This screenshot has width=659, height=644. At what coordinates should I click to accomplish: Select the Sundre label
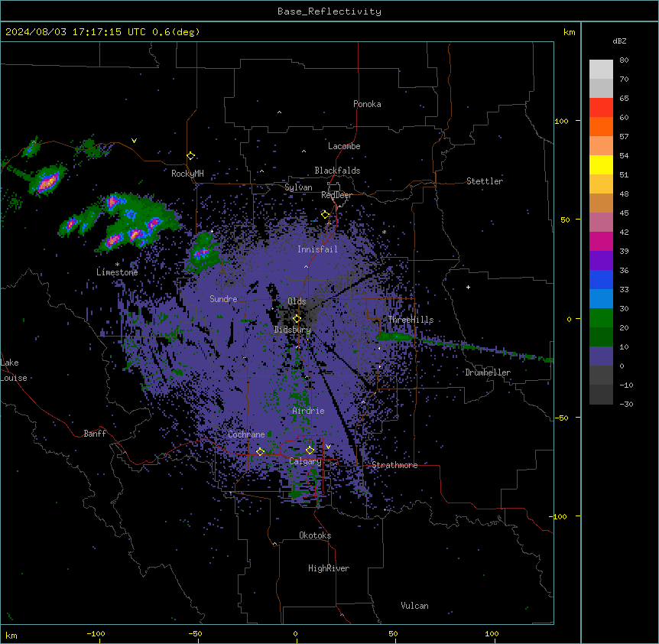click(223, 299)
